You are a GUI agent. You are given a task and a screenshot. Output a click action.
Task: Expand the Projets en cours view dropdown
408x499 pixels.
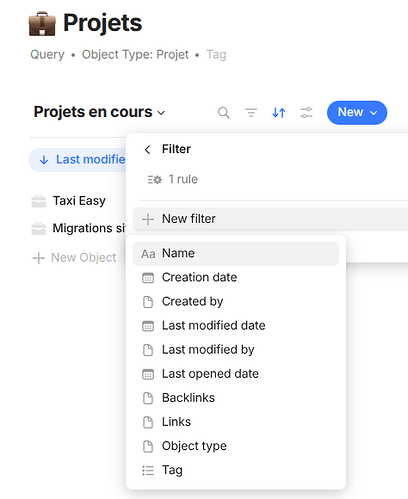pyautogui.click(x=161, y=113)
